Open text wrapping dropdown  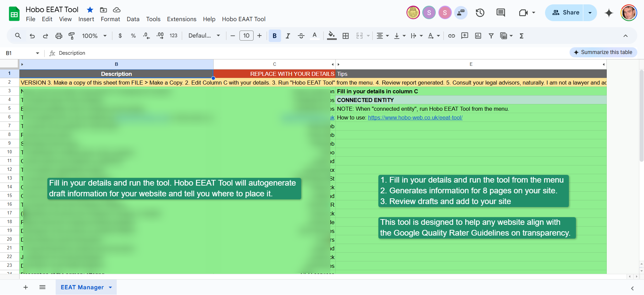coord(417,36)
